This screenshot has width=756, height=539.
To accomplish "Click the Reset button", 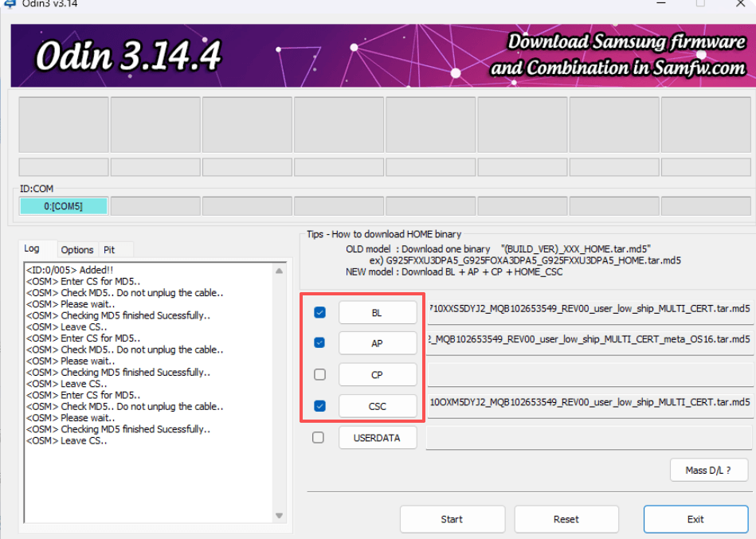I will point(566,519).
